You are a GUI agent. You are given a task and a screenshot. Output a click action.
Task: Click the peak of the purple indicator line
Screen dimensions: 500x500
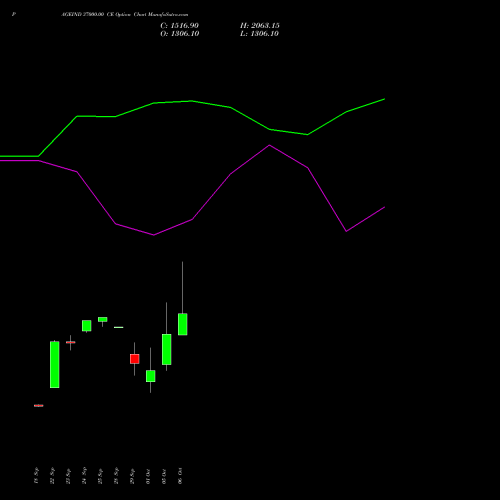pos(269,145)
